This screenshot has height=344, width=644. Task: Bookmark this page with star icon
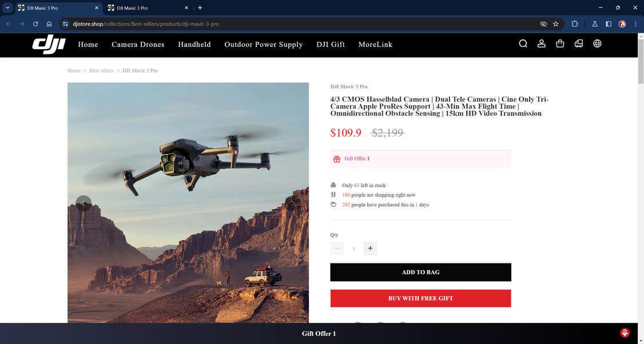[x=556, y=24]
